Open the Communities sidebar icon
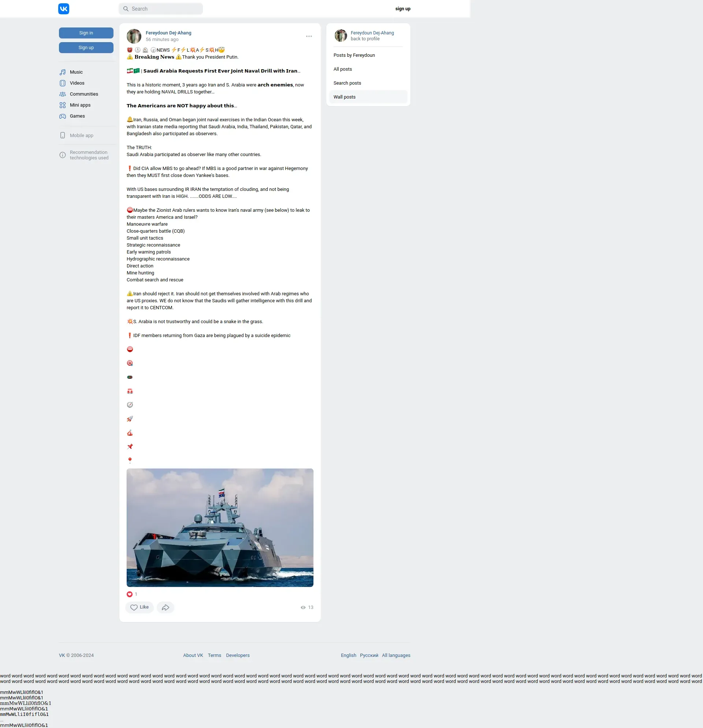This screenshot has width=703, height=728. pos(63,94)
